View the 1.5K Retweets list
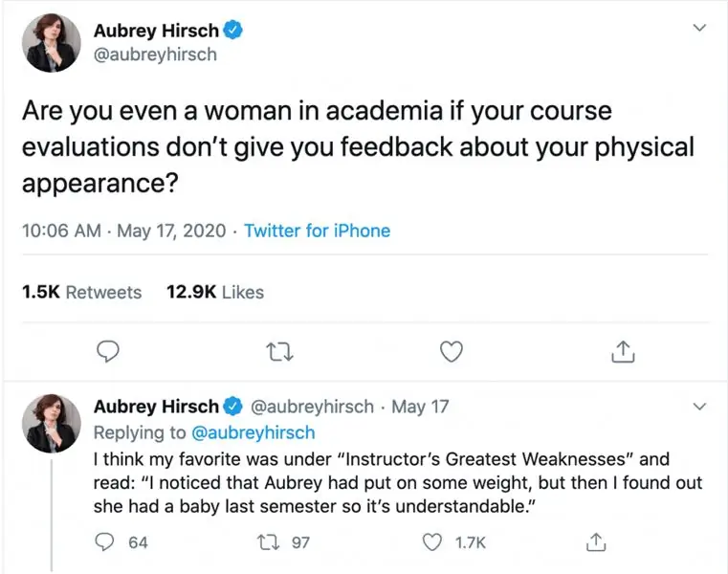The height and width of the screenshot is (574, 728). (x=81, y=293)
